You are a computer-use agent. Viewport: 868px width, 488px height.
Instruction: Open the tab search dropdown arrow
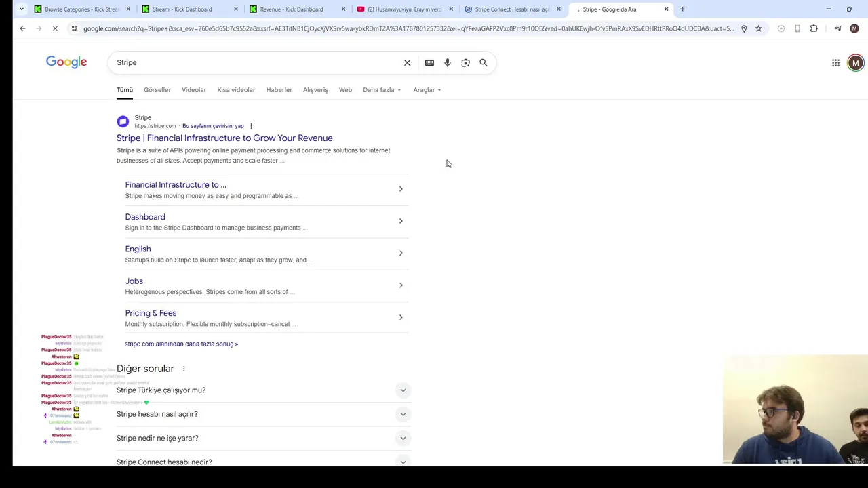click(x=22, y=9)
